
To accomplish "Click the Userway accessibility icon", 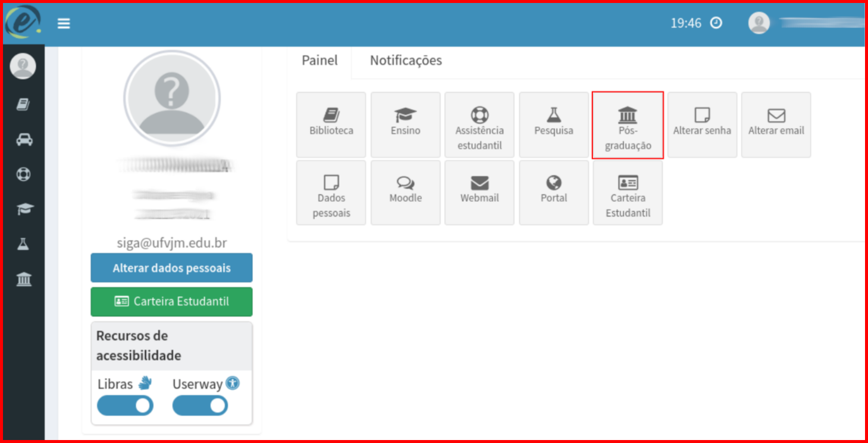I will pos(233,383).
